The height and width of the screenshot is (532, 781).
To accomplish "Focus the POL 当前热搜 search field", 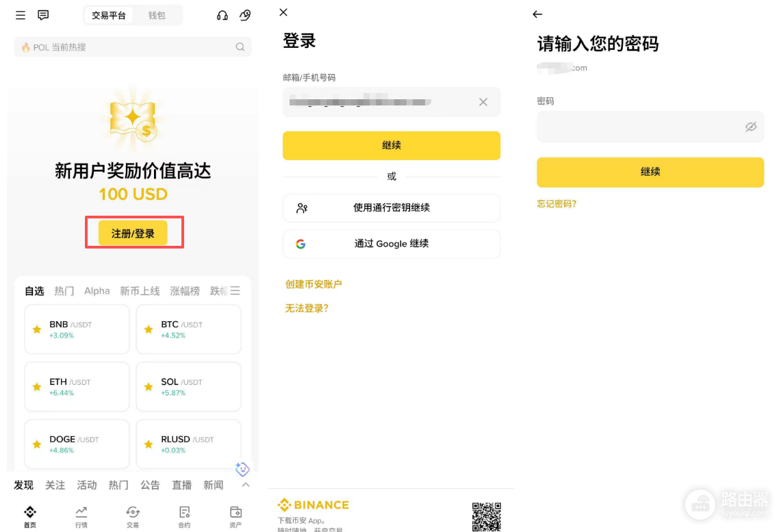I will [x=133, y=47].
